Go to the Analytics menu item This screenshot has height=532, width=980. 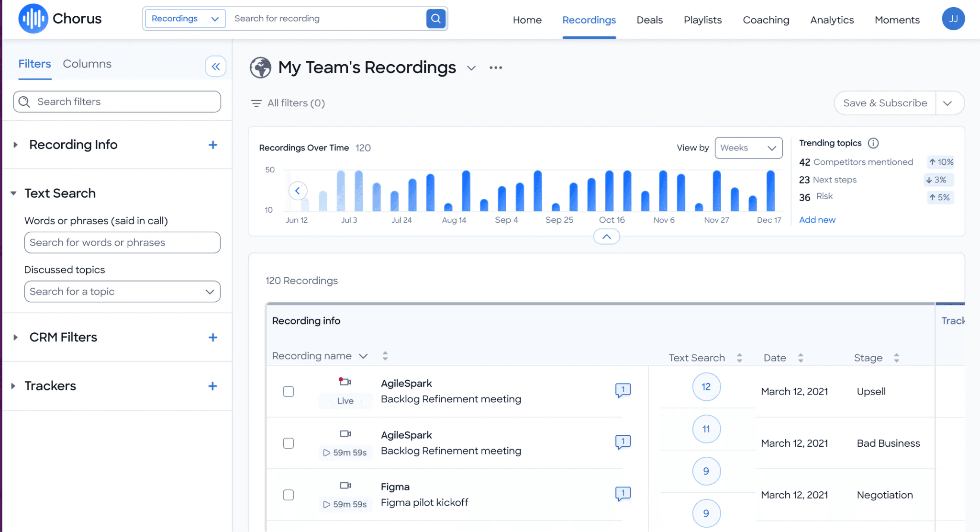[832, 20]
